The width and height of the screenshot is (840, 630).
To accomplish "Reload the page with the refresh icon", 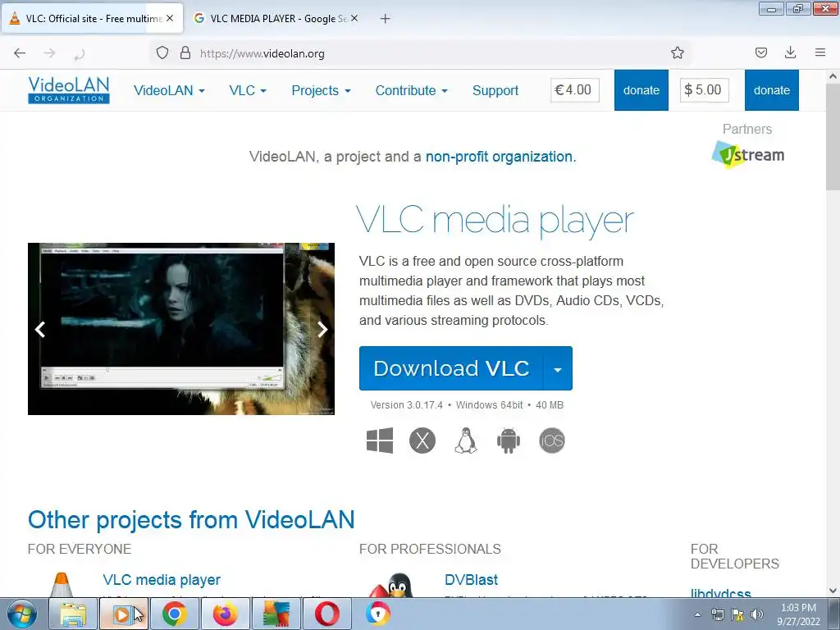I will click(80, 53).
